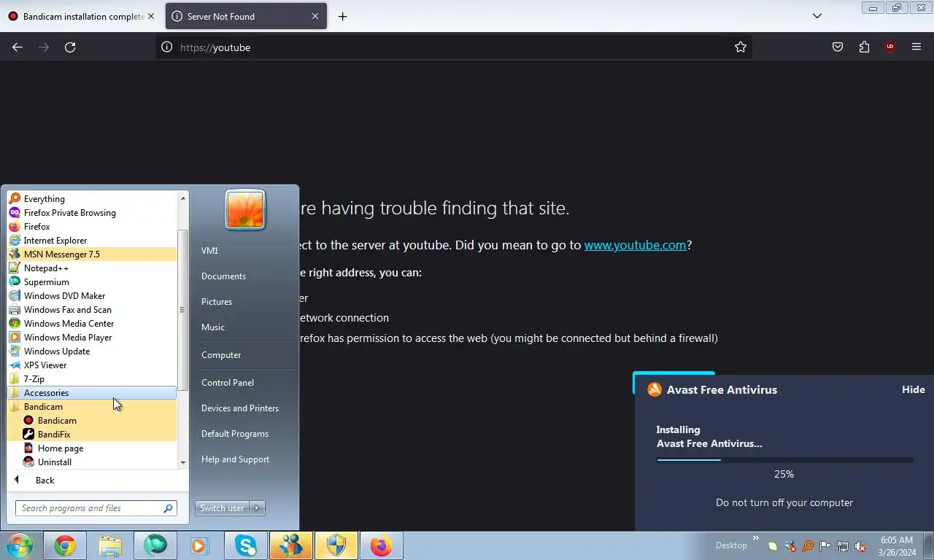Image resolution: width=934 pixels, height=560 pixels.
Task: Go back in Firefox with the back arrow
Action: [x=18, y=47]
